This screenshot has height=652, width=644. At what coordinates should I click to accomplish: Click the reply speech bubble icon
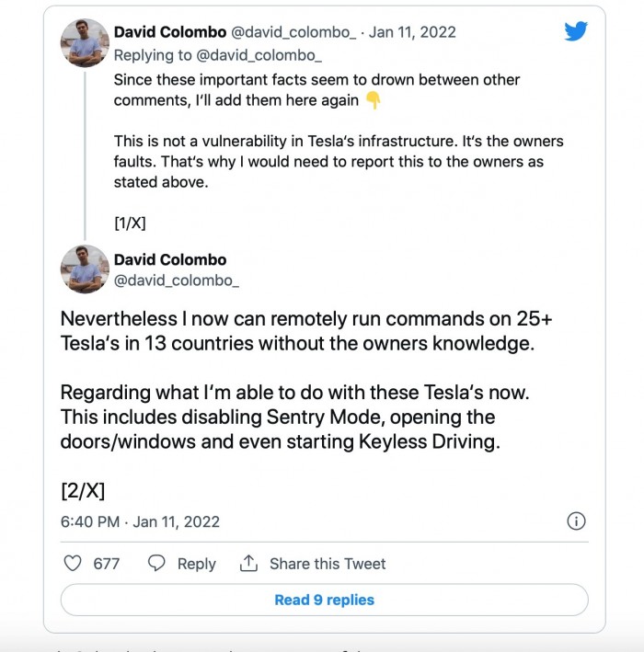pyautogui.click(x=157, y=564)
